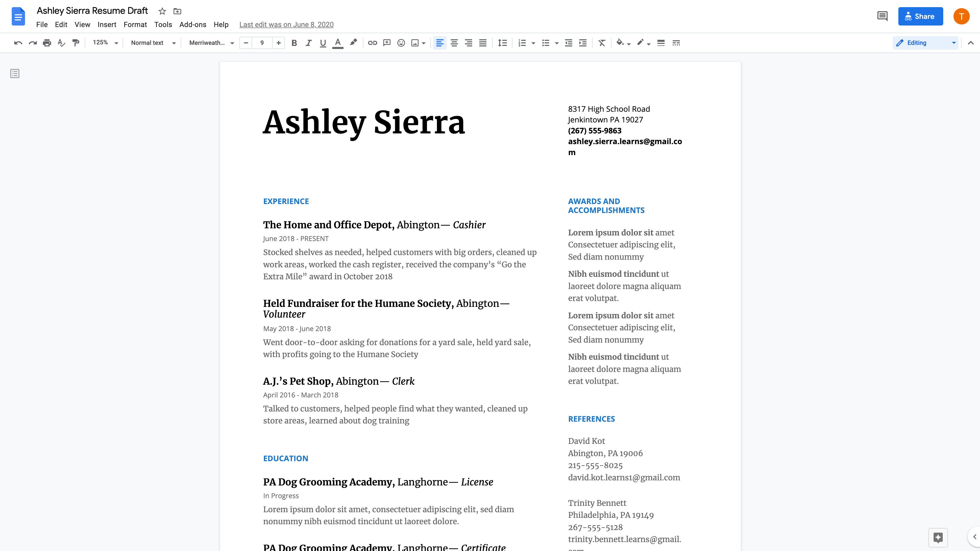The width and height of the screenshot is (980, 551).
Task: Click the Editing mode button
Action: 925,42
